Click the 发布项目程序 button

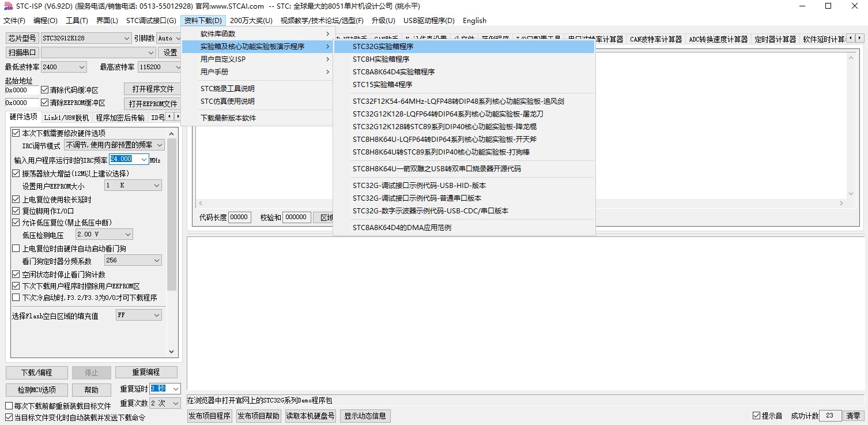pos(209,416)
